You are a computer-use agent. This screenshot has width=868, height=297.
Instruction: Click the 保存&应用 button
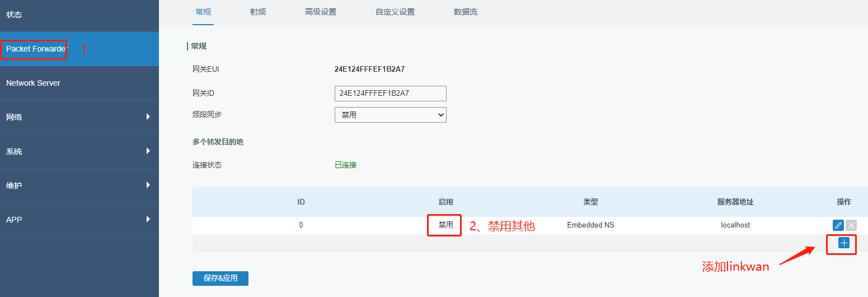coord(220,279)
